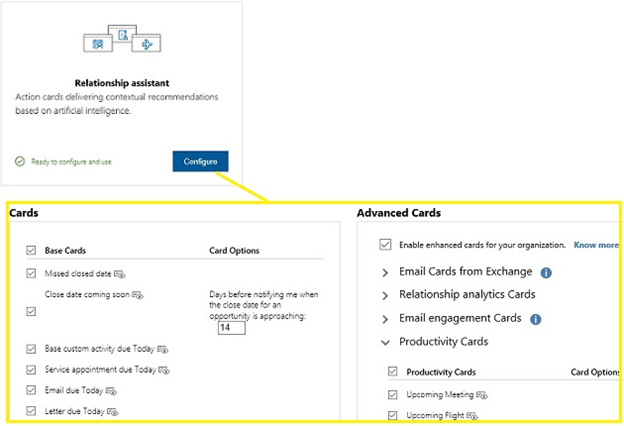Click the days before notifying input field

(231, 327)
